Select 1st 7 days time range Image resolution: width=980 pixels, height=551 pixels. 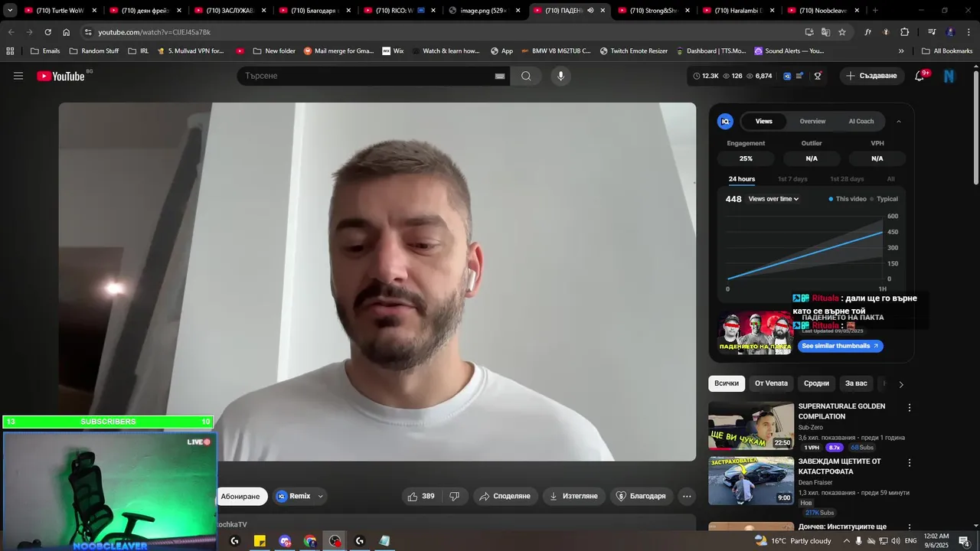pyautogui.click(x=792, y=179)
